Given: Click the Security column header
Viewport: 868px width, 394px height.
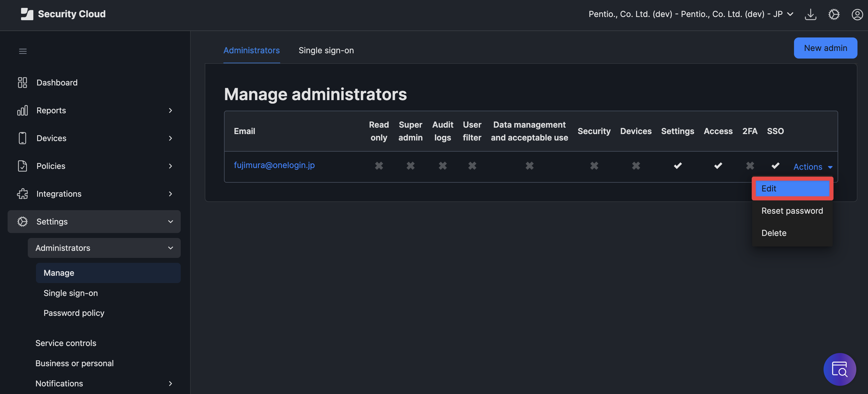Looking at the screenshot, I should (x=594, y=131).
